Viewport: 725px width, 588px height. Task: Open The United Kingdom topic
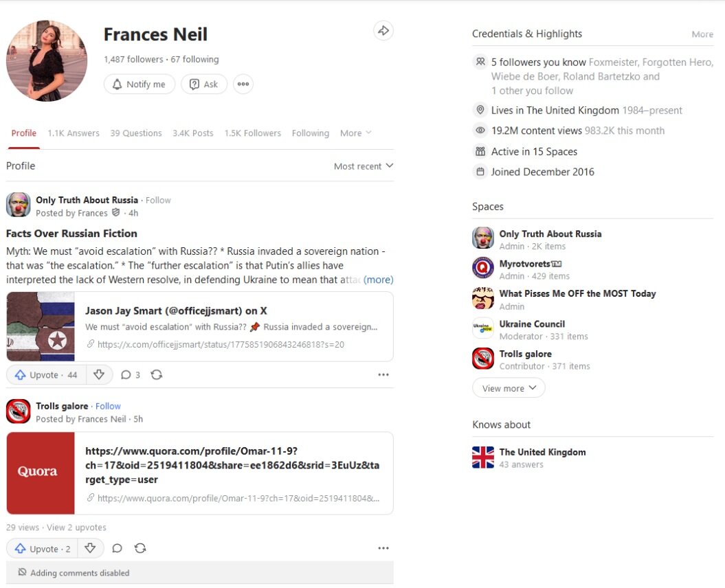point(542,452)
